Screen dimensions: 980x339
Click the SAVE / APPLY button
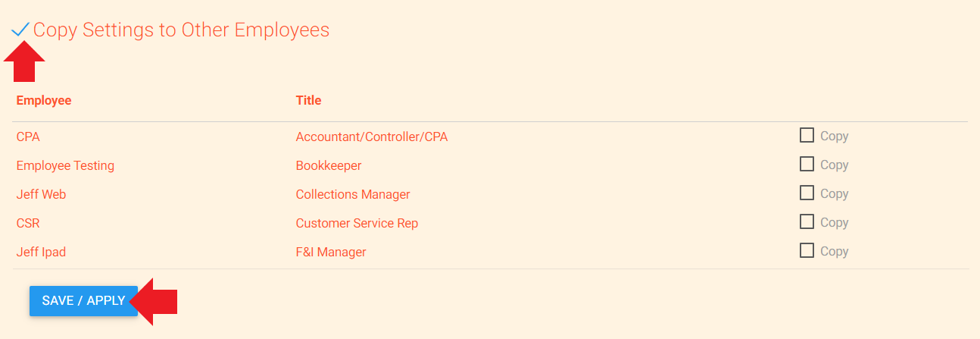point(83,300)
